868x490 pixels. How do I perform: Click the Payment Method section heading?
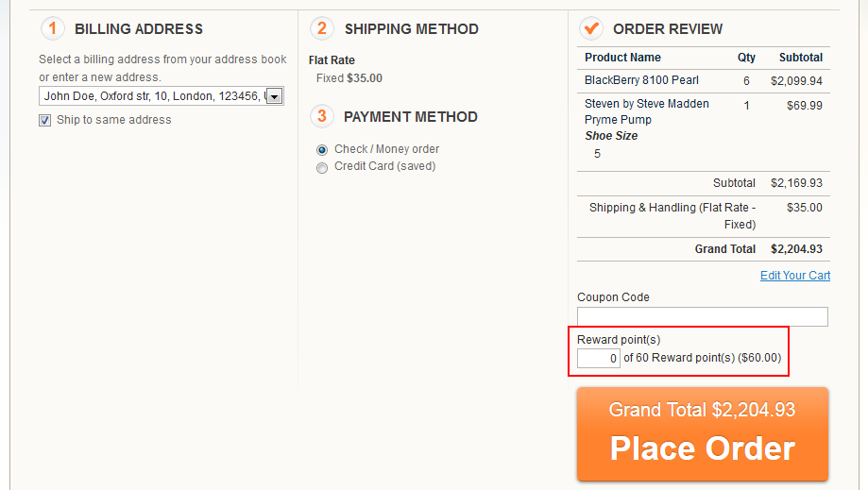[410, 117]
